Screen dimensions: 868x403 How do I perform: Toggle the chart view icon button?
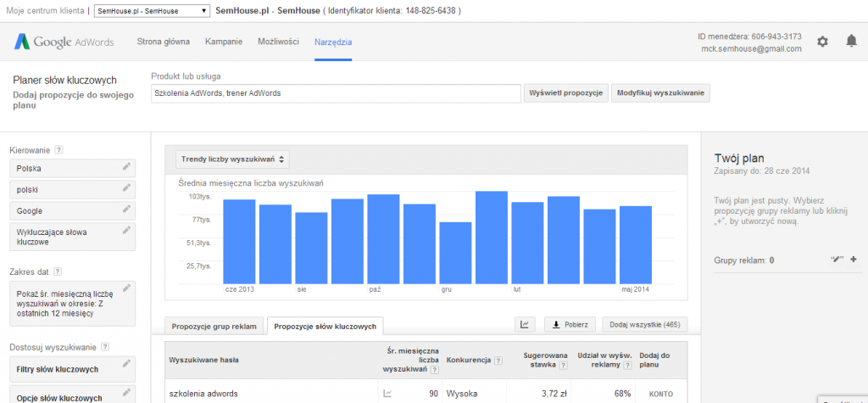tap(526, 324)
